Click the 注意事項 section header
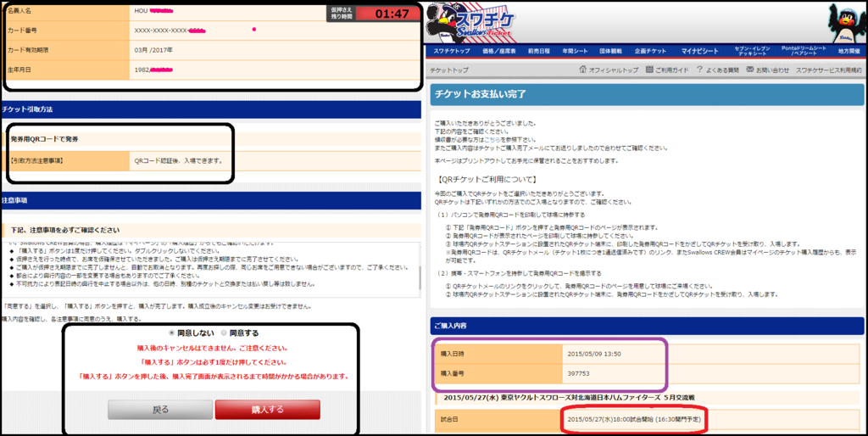The height and width of the screenshot is (436, 868). pyautogui.click(x=211, y=199)
